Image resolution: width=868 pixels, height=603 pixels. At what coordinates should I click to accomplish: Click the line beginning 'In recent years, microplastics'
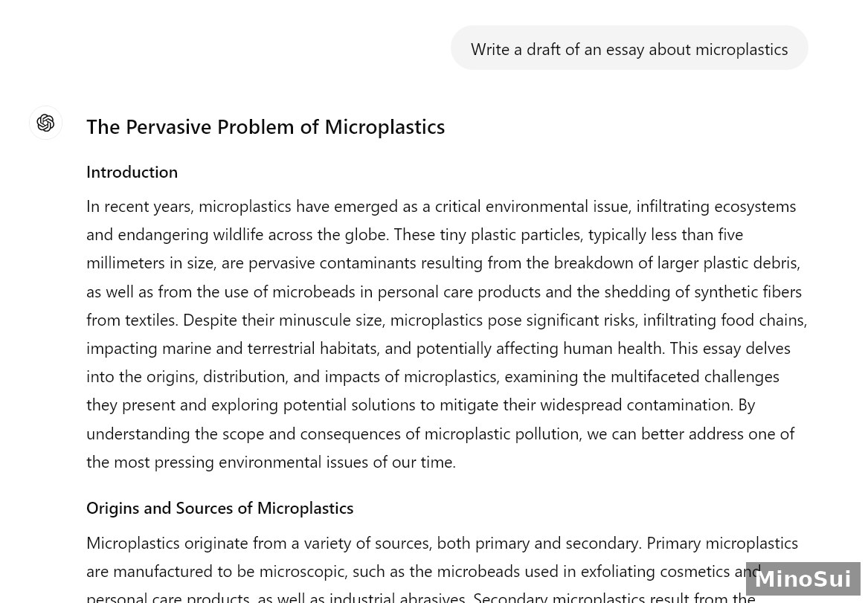tap(441, 207)
